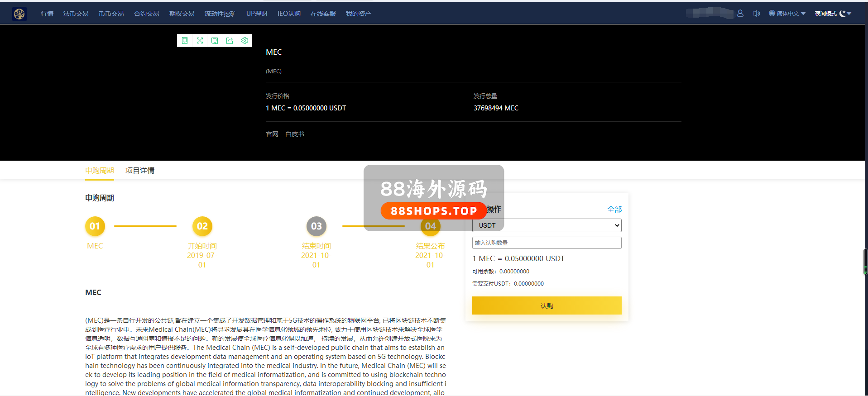Screen dimensions: 868x396
Task: Open the 白皮书 whitepaper link
Action: tap(294, 134)
